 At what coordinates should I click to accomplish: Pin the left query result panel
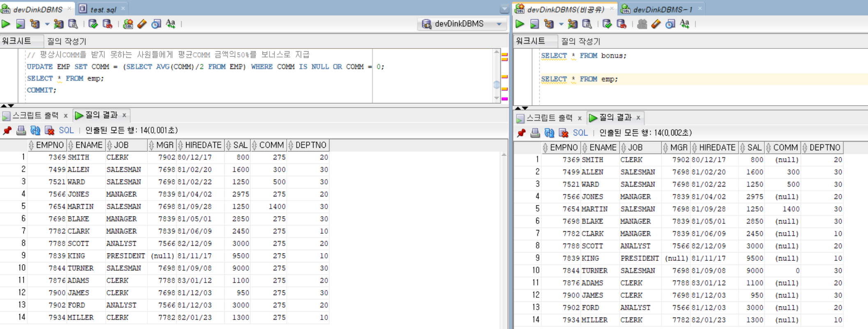[x=7, y=131]
